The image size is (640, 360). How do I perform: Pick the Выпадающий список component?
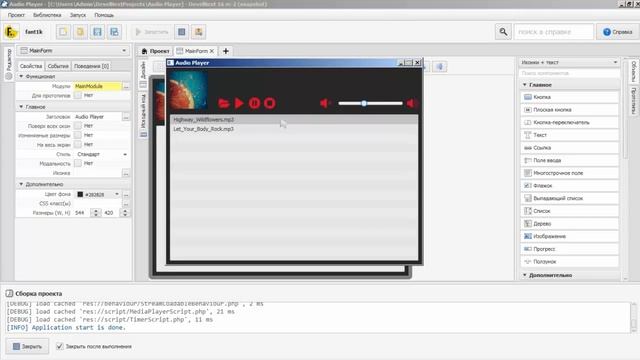pos(569,198)
